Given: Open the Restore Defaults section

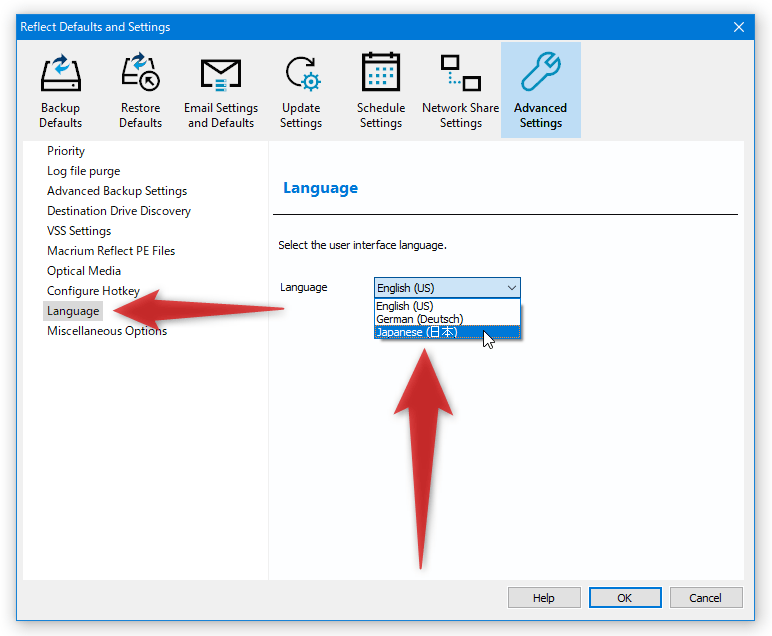Looking at the screenshot, I should pyautogui.click(x=141, y=90).
